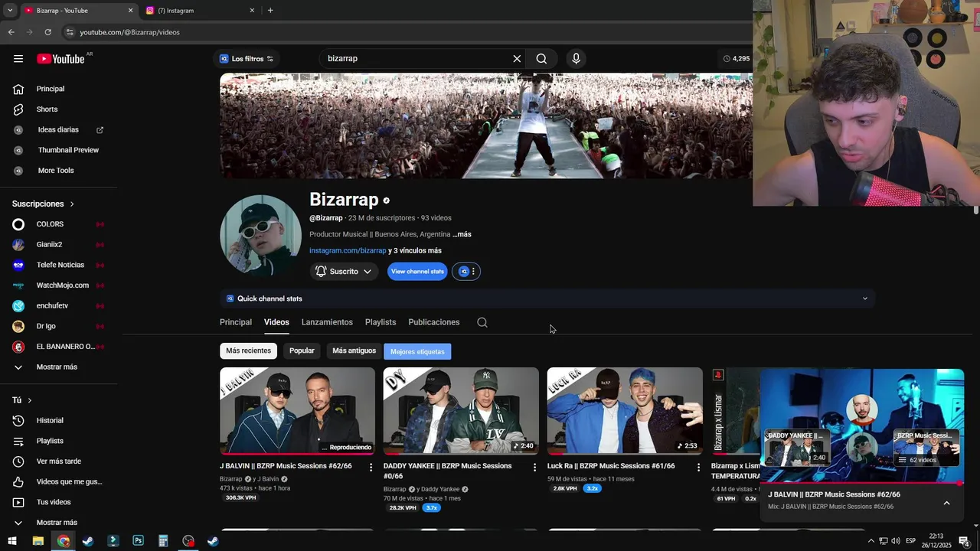Screen dimensions: 980x551
Task: Expand Mostrar más under Suscripciones
Action: [58, 367]
